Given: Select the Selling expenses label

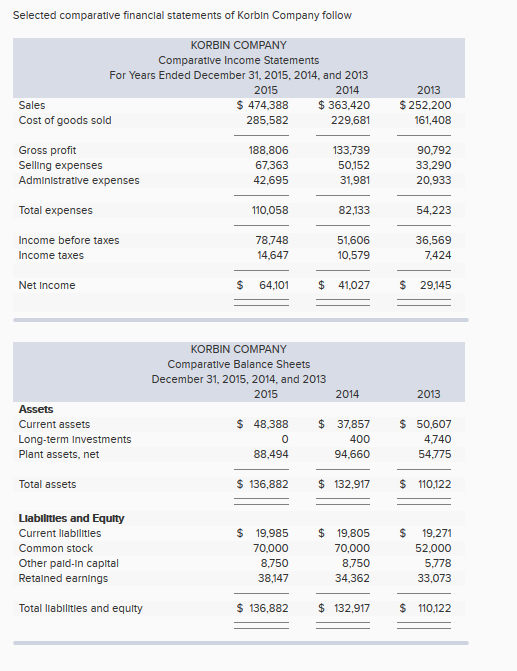Looking at the screenshot, I should [x=60, y=165].
